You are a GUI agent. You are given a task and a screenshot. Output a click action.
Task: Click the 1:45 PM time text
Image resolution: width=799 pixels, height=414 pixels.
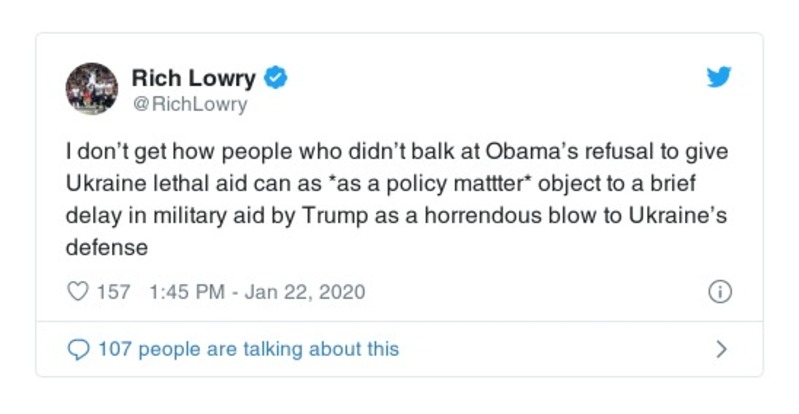(183, 292)
